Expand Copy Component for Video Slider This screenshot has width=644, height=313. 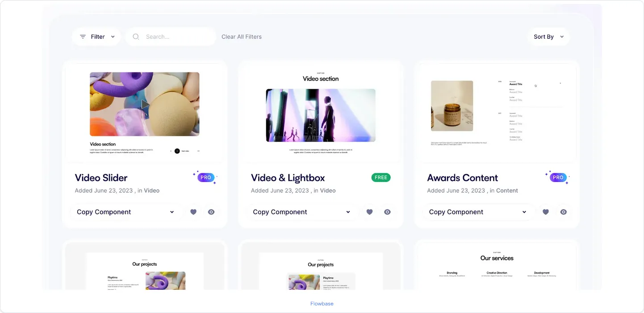[125, 212]
